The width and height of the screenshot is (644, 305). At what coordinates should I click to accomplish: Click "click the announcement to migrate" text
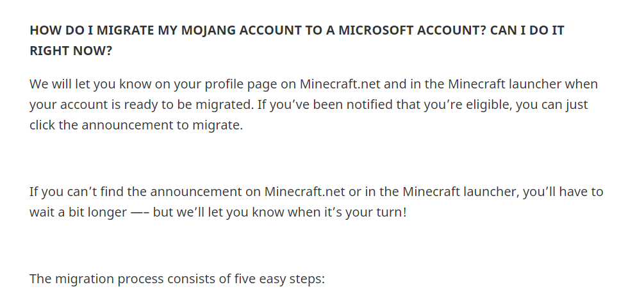click(x=136, y=125)
